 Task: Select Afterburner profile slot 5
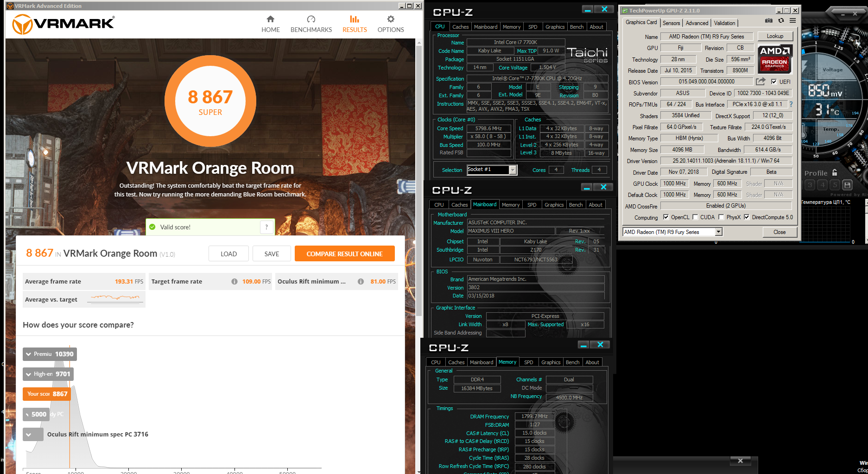point(835,185)
